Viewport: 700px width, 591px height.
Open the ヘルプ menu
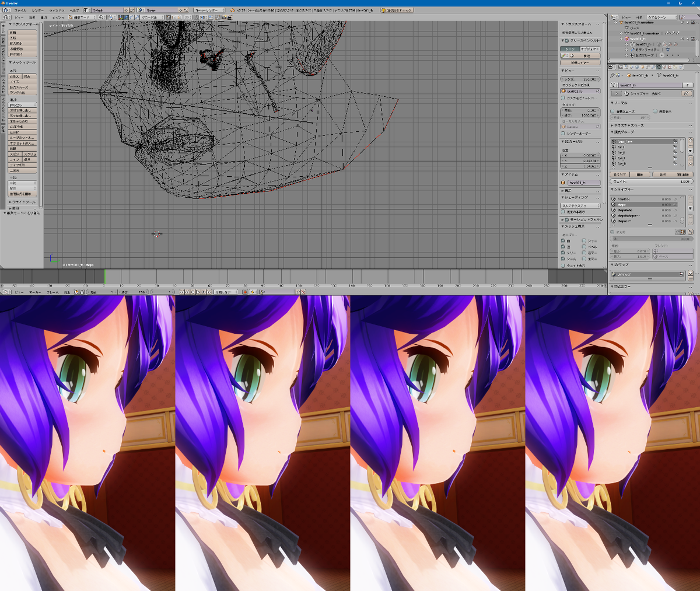pos(74,11)
